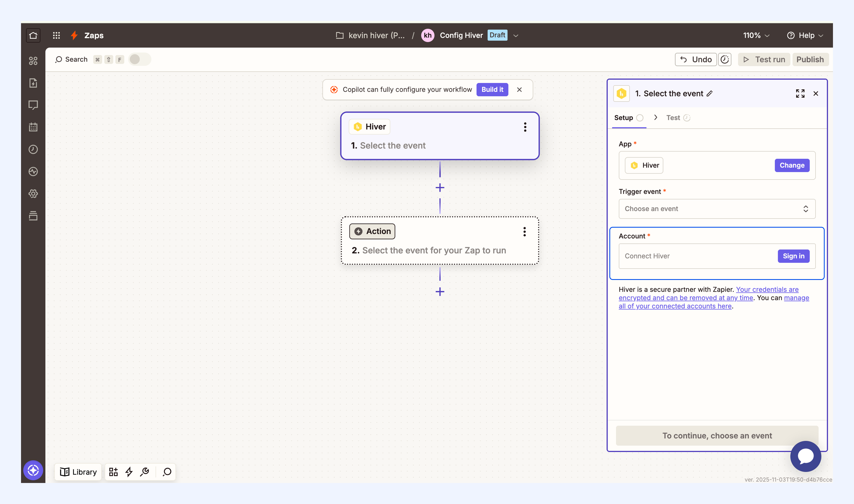Open Hiver step three-dot menu
This screenshot has height=504, width=854.
pyautogui.click(x=525, y=127)
